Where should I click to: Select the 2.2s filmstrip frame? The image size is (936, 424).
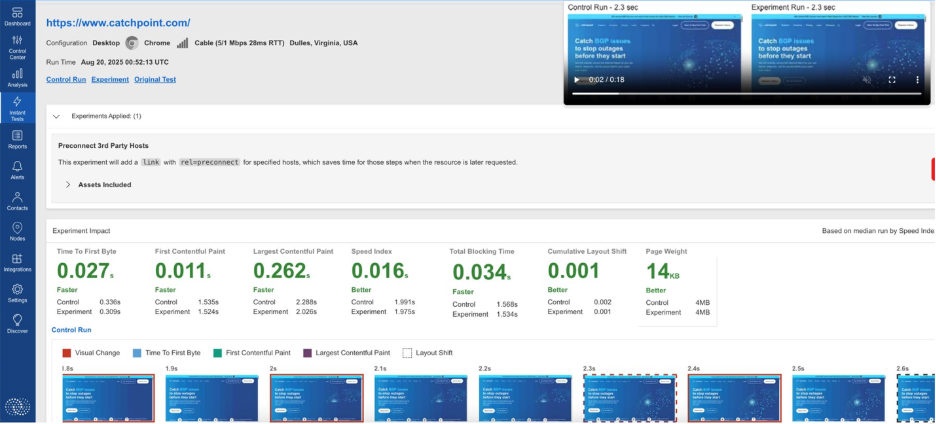(525, 398)
